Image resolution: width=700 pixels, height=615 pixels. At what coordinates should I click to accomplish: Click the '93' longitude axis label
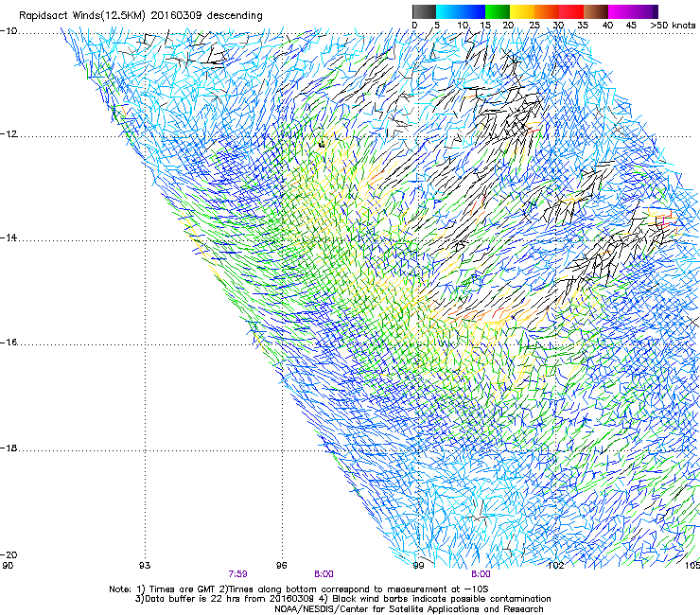pos(145,566)
